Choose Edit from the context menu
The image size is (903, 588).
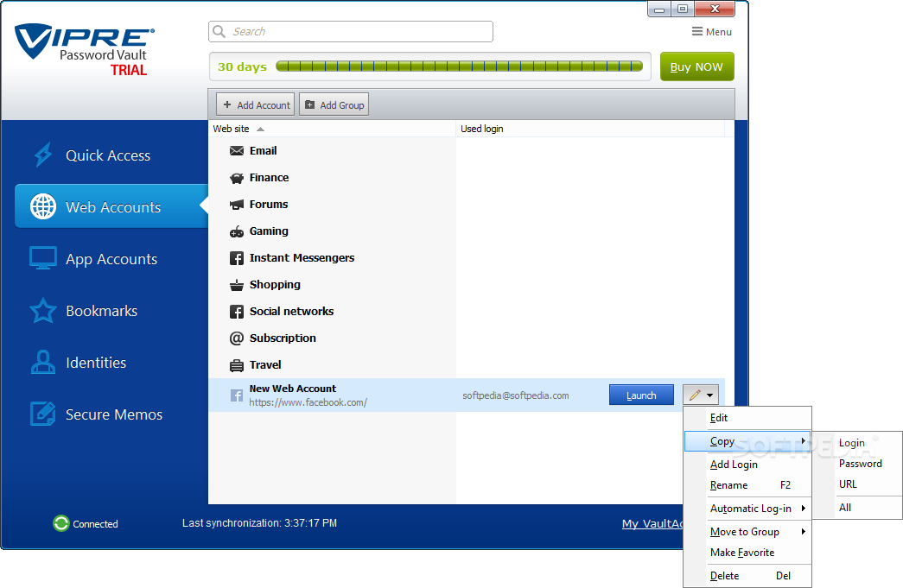[747, 418]
